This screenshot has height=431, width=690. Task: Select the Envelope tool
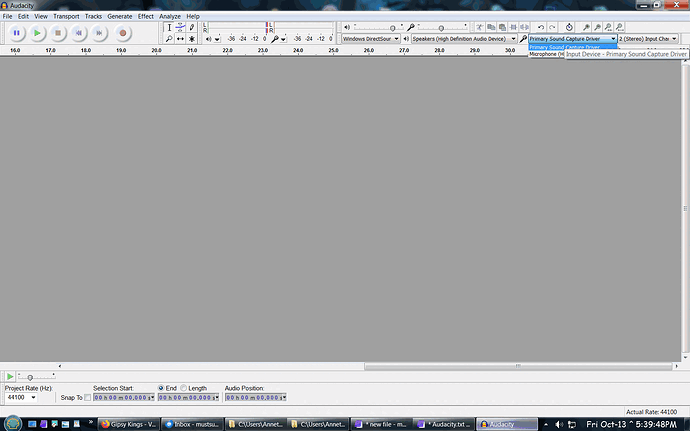tap(180, 27)
